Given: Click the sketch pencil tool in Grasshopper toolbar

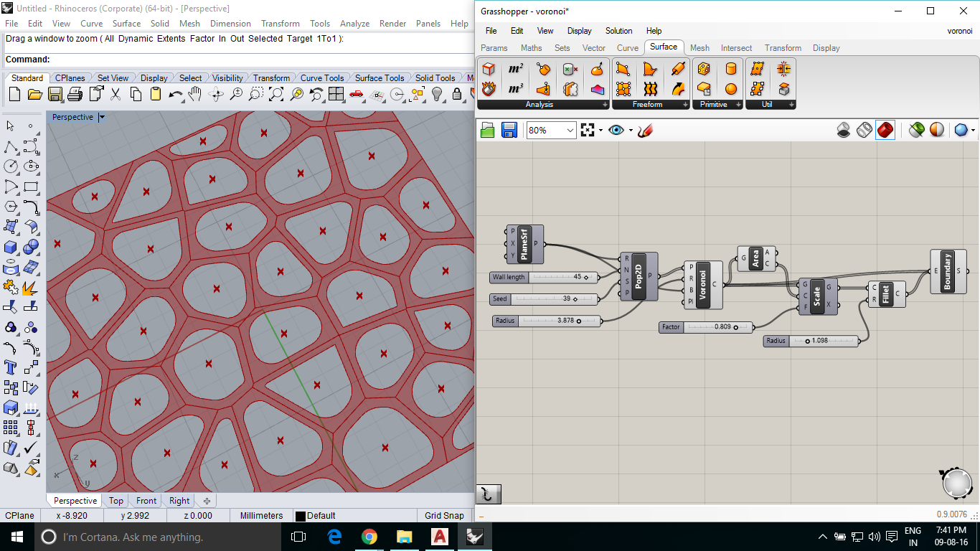Looking at the screenshot, I should [645, 130].
